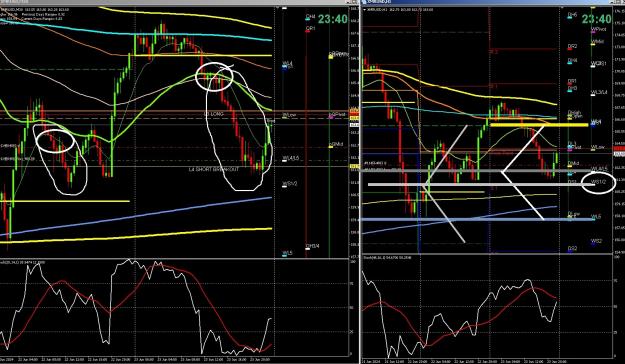Select the DR1 label on right chart
The height and width of the screenshot is (364, 625).
pos(572,81)
